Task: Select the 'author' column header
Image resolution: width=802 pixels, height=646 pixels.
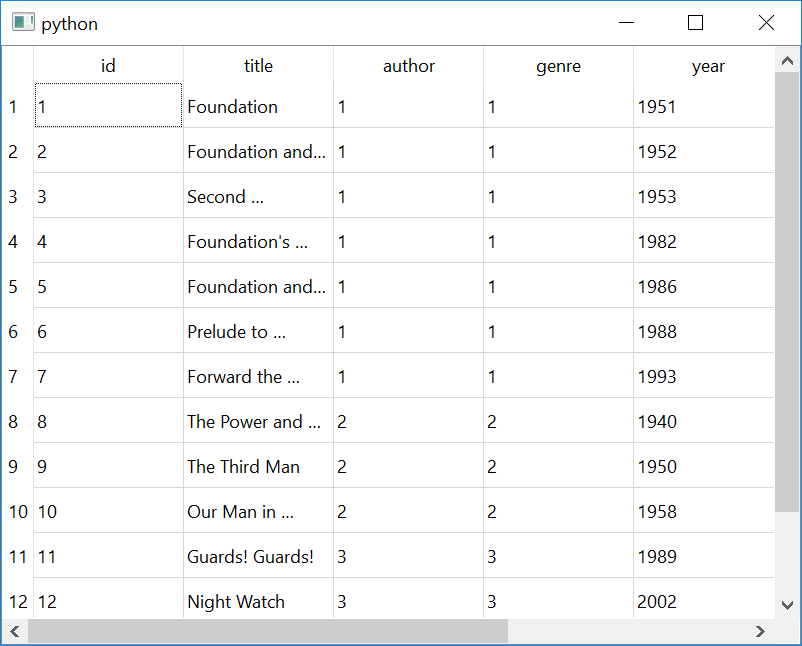Action: tap(408, 66)
